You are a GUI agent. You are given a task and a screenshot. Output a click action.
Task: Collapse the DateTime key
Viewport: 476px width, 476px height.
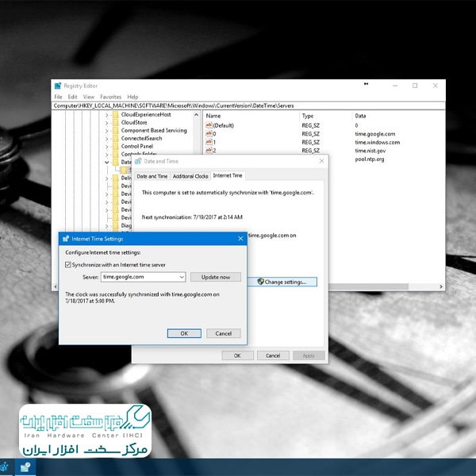coord(106,163)
